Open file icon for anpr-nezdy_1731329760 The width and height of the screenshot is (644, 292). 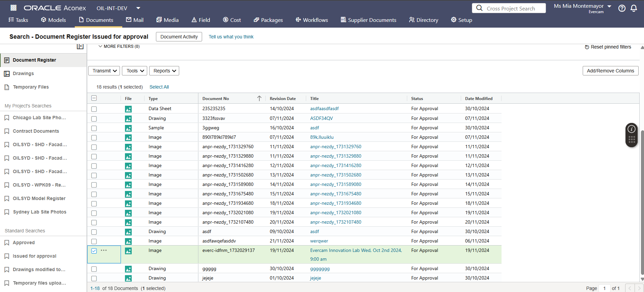click(128, 147)
